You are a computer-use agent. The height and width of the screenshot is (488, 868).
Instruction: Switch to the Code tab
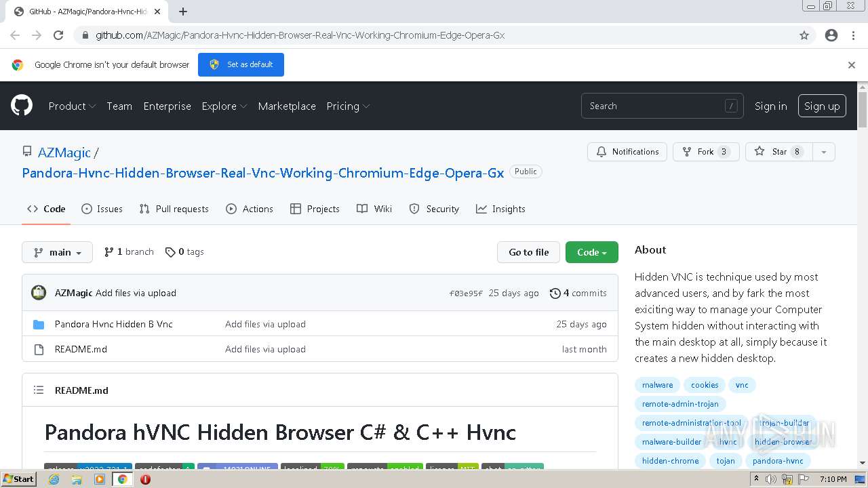point(46,209)
